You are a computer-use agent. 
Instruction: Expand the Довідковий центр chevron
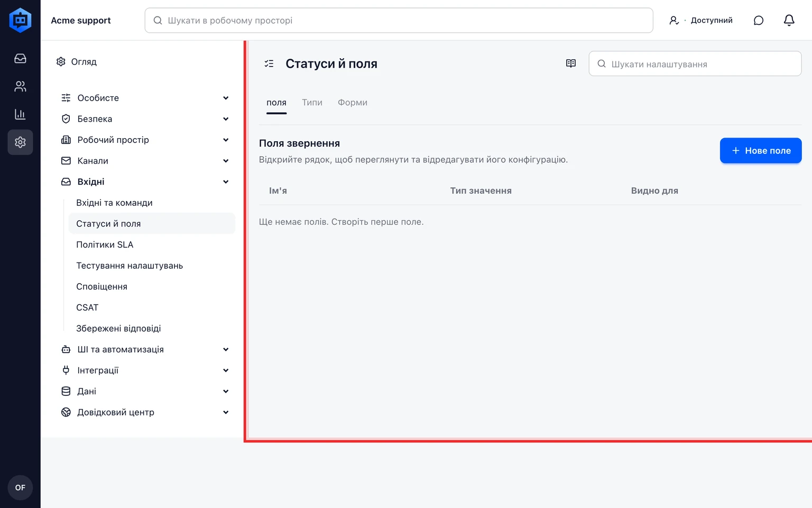226,412
